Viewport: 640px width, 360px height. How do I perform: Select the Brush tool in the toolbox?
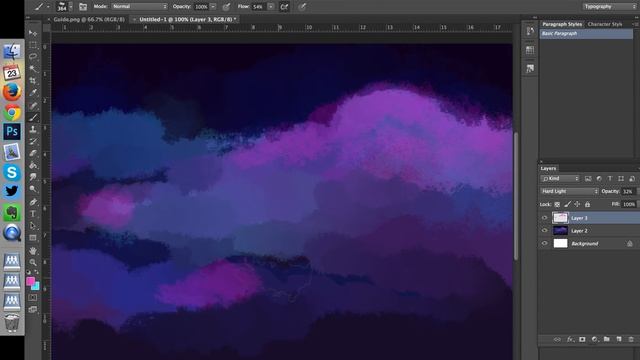coord(33,118)
